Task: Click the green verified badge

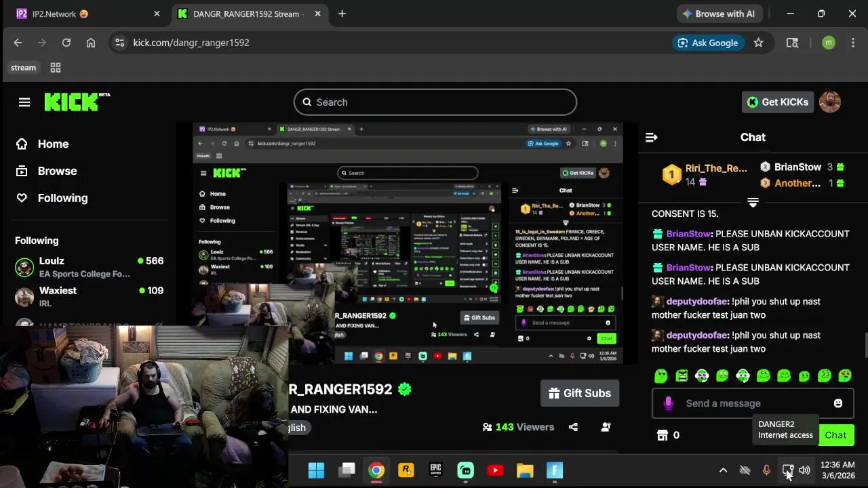Action: (405, 389)
